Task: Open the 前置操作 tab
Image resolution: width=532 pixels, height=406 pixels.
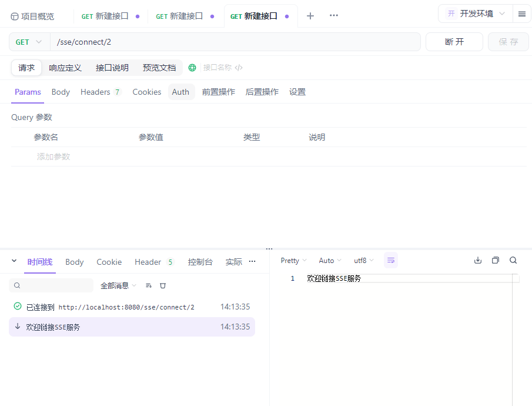Action: [219, 92]
